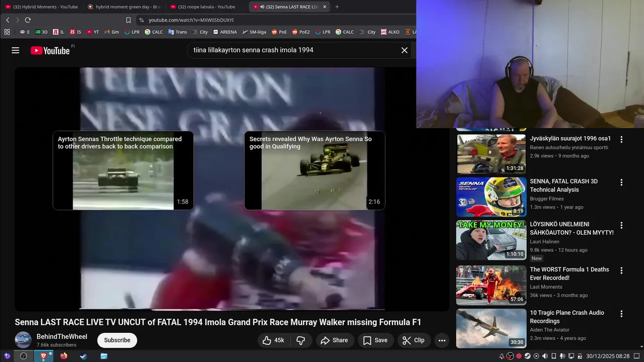The height and width of the screenshot is (362, 644).
Task: Open options for 10 Tragic Plane Crash video
Action: 621,314
